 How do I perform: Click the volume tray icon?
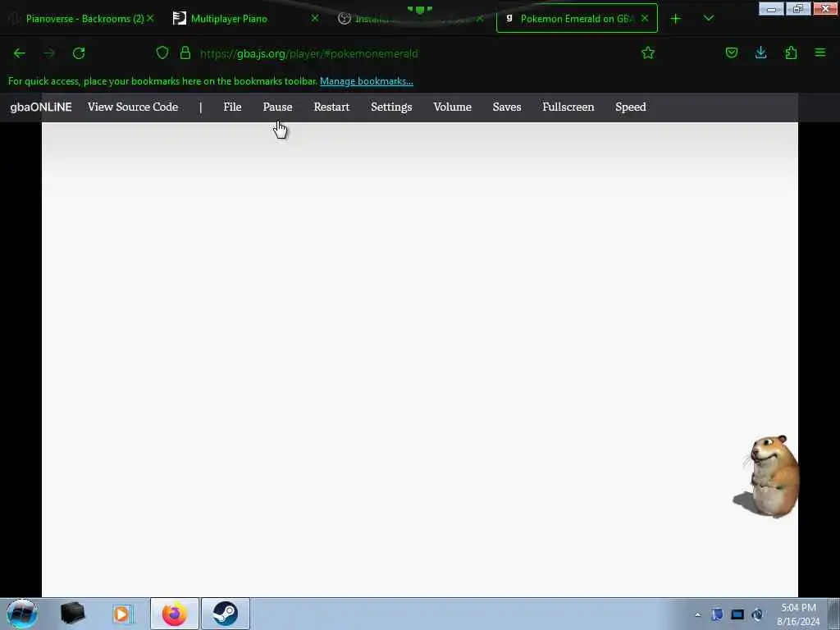[757, 614]
